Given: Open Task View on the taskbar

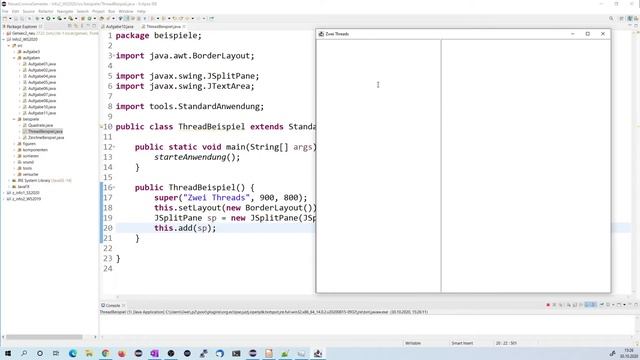Looking at the screenshot, I should (56, 353).
